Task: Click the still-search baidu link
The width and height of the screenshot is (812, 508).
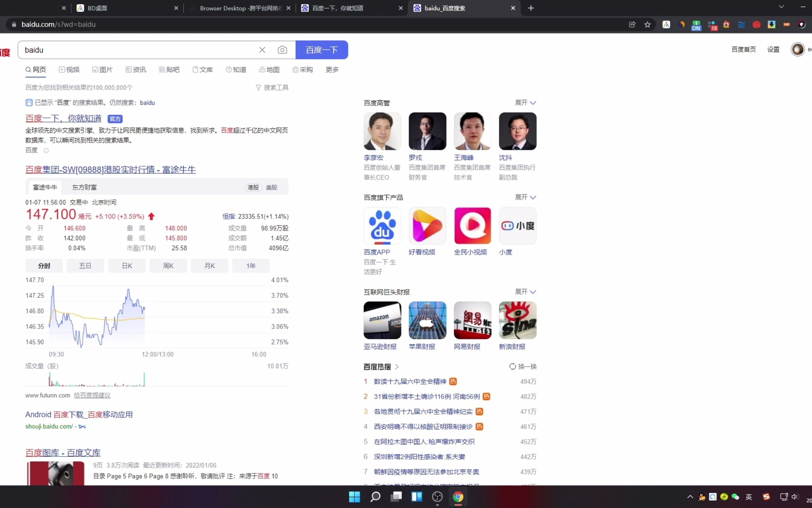Action: coord(147,103)
